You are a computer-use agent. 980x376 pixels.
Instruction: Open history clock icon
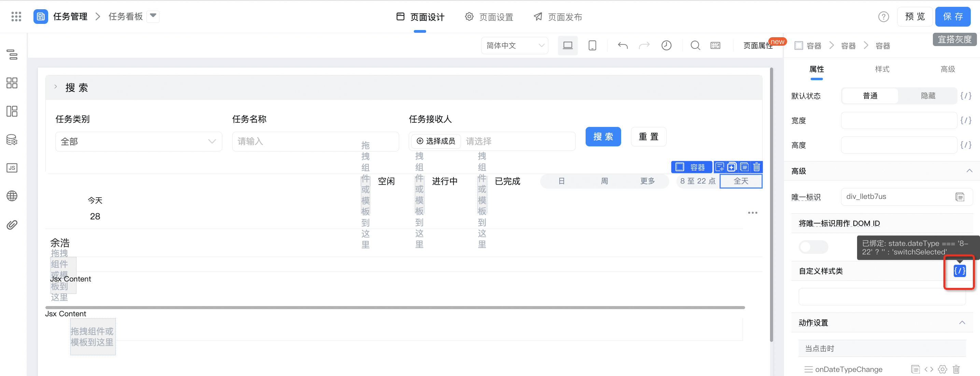667,46
